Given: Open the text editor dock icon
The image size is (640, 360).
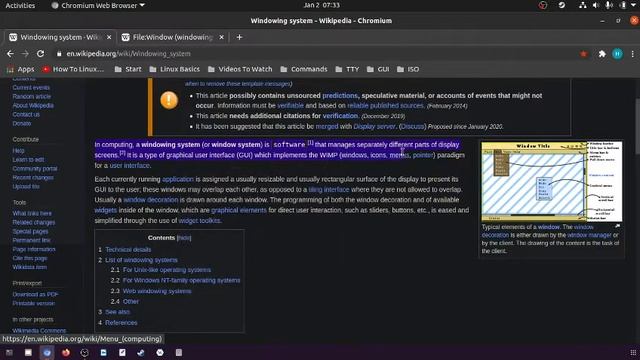Looking at the screenshot, I should pyautogui.click(x=122, y=352).
